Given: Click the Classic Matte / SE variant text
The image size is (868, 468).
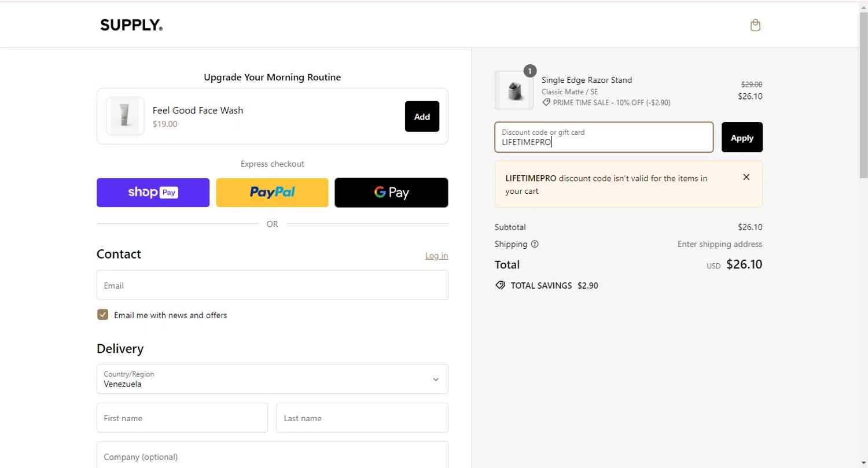Looking at the screenshot, I should tap(570, 92).
